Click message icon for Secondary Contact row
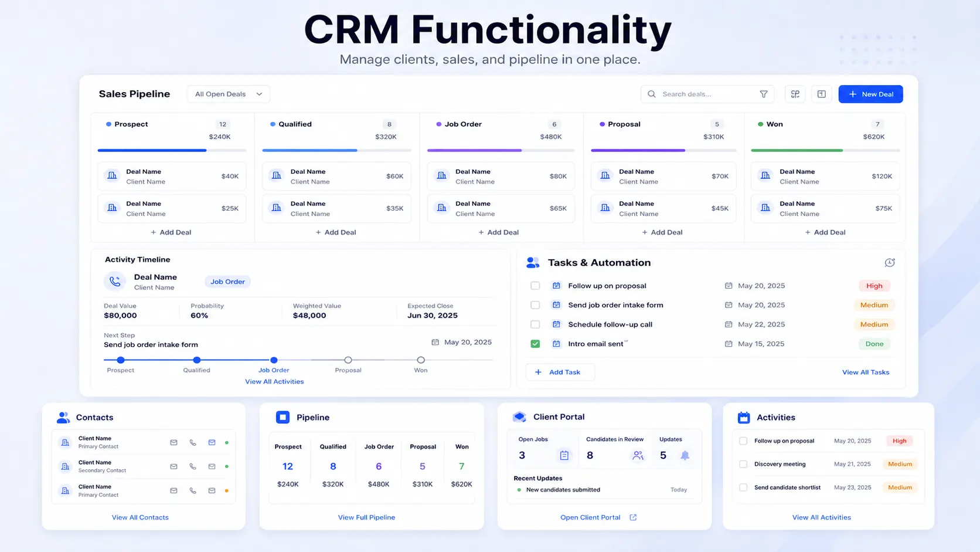 pyautogui.click(x=212, y=466)
